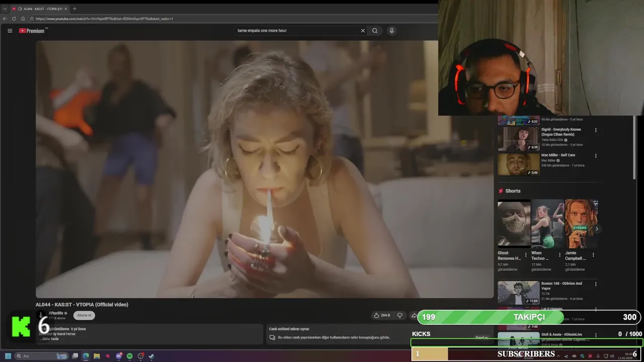Close the AL044 - KAS:ST tab
This screenshot has height=362, width=644.
click(x=65, y=9)
